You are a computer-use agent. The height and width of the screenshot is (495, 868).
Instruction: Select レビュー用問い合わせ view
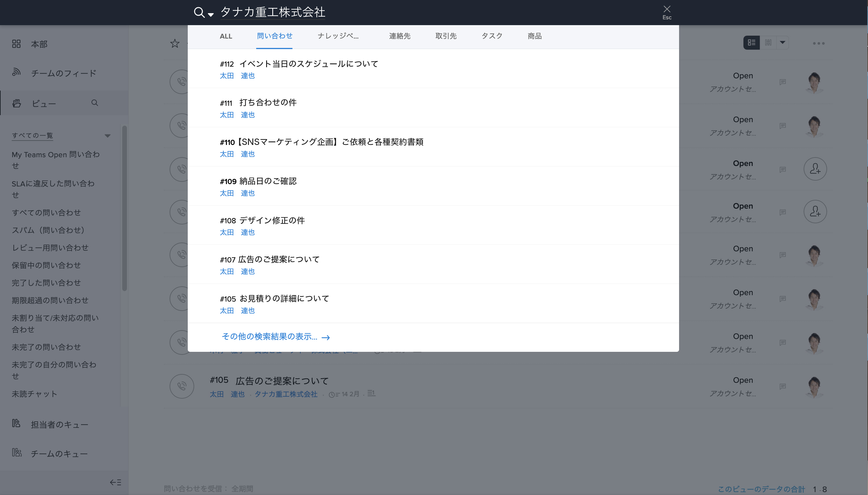pos(50,247)
